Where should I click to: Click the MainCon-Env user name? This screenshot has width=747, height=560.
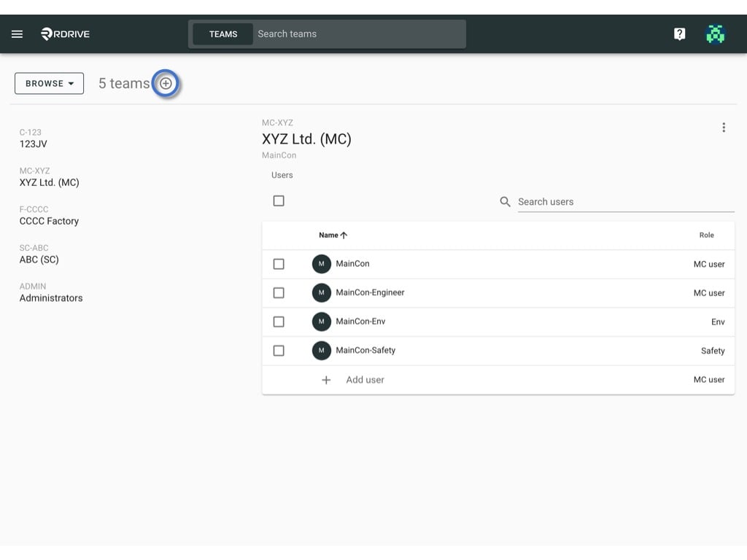(360, 322)
